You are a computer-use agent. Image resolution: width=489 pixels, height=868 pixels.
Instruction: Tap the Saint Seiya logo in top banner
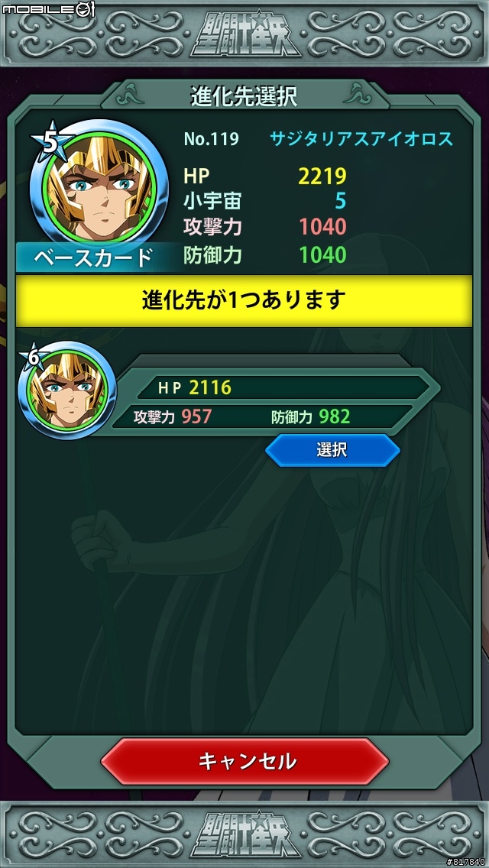pyautogui.click(x=245, y=37)
